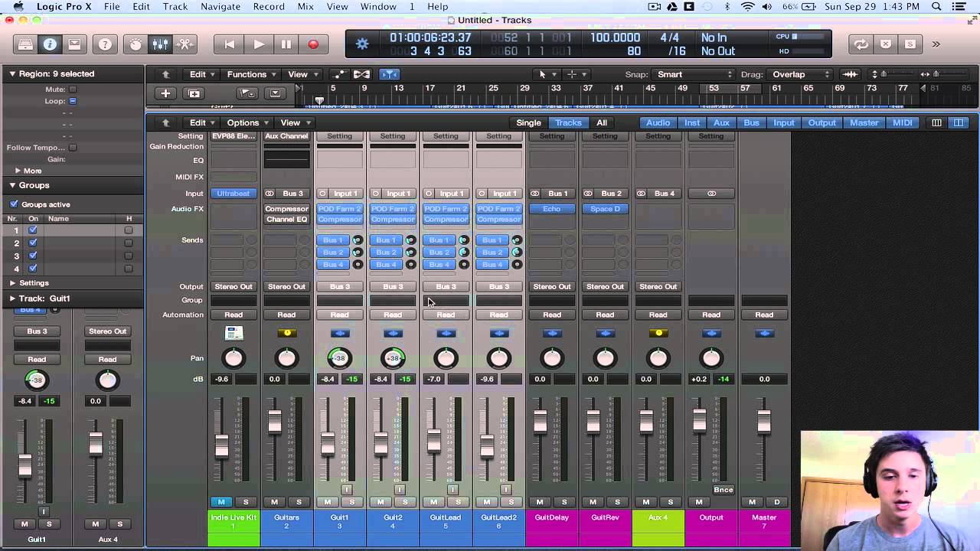
Task: Click the Duplicate Track button
Action: pos(194,93)
